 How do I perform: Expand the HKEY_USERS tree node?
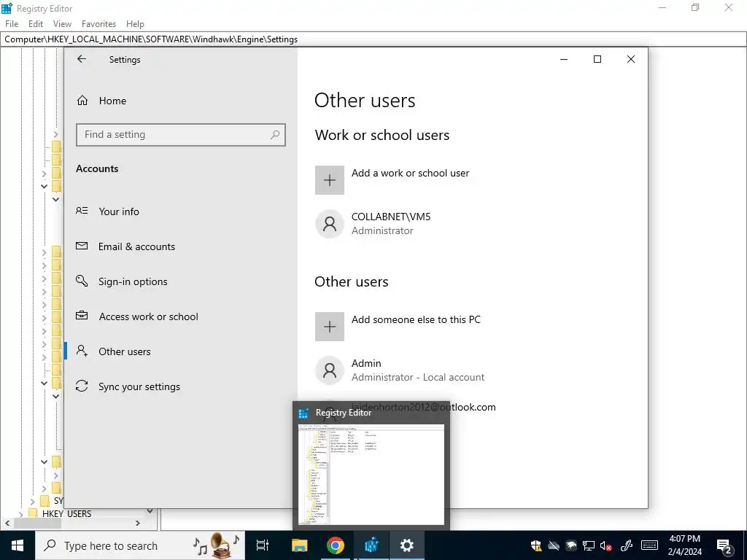21,514
